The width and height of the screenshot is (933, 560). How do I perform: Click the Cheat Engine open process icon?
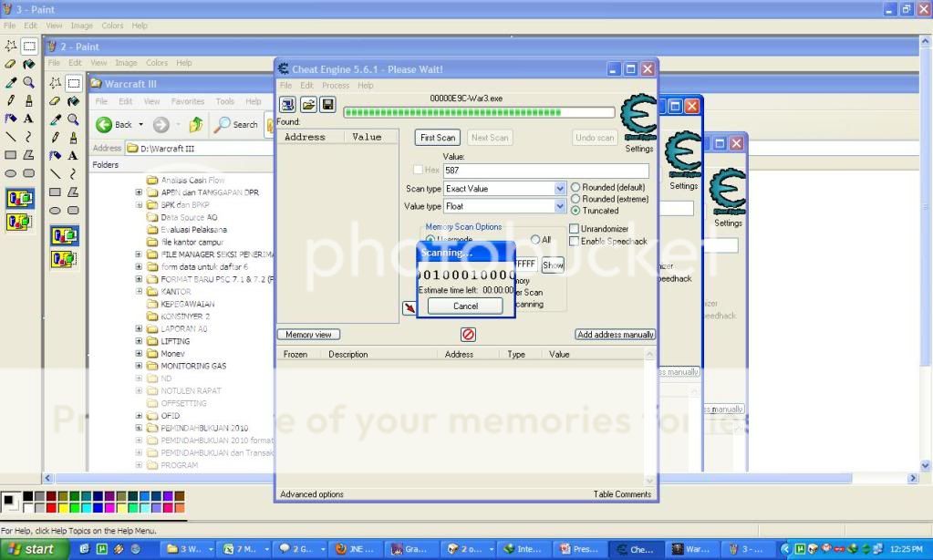(287, 105)
